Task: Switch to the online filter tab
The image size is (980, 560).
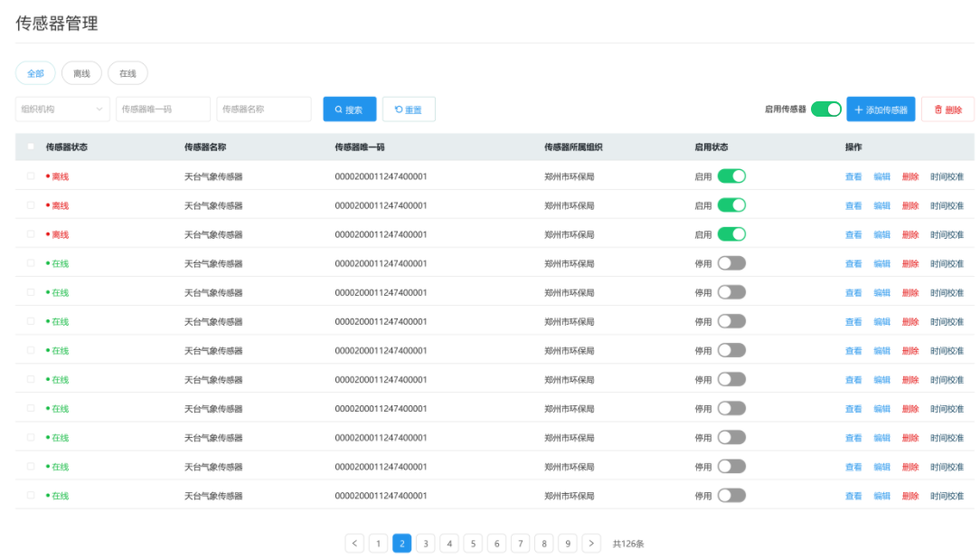Action: [127, 73]
